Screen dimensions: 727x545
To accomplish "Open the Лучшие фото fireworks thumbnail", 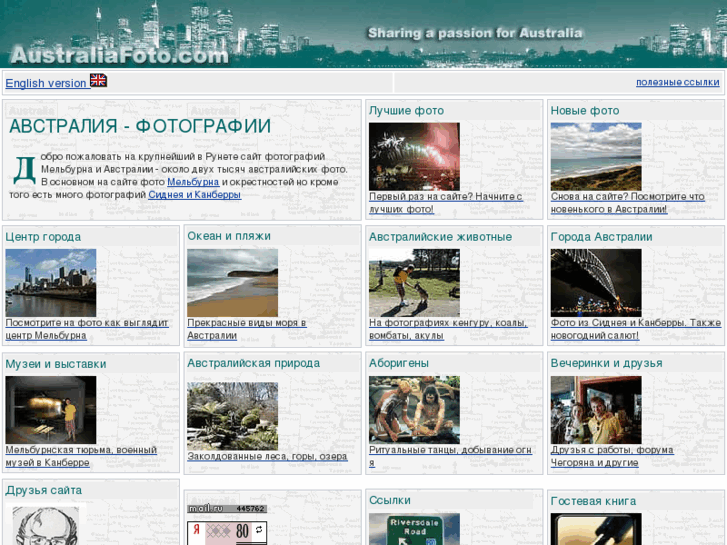I will tap(415, 156).
